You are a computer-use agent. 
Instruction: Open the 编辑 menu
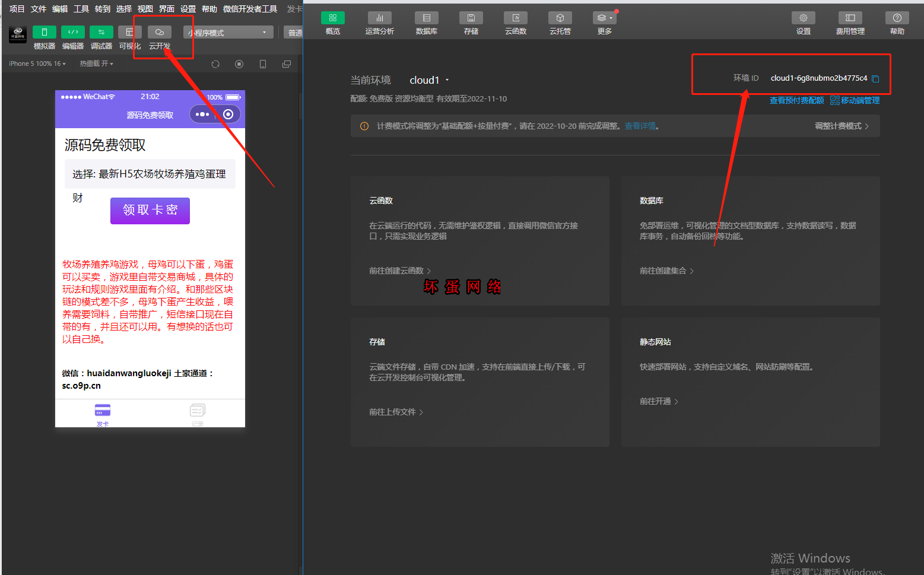[x=60, y=9]
